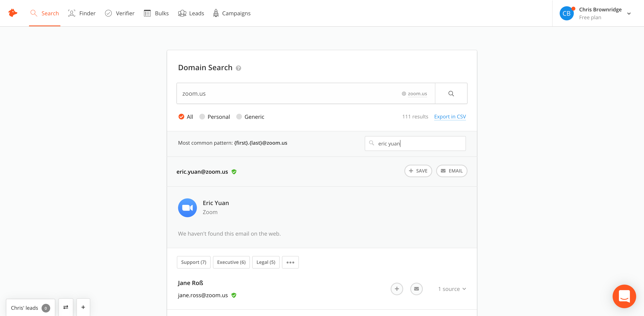Select the Generic filter radio
644x316 pixels.
pyautogui.click(x=239, y=117)
